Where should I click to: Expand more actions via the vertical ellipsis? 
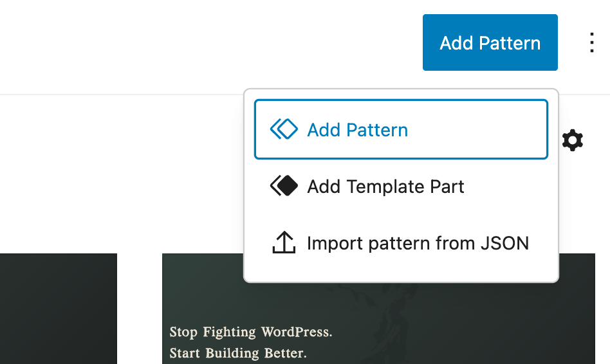tap(592, 42)
